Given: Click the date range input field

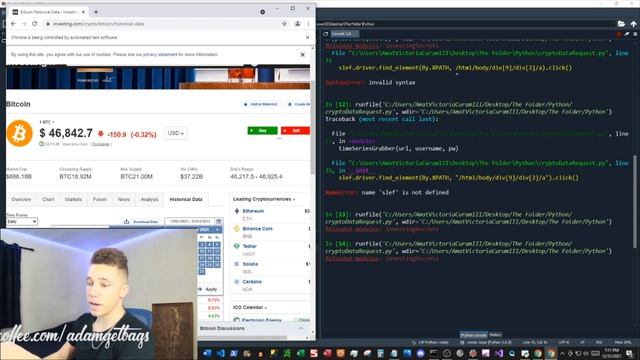Looking at the screenshot, I should click(190, 221).
